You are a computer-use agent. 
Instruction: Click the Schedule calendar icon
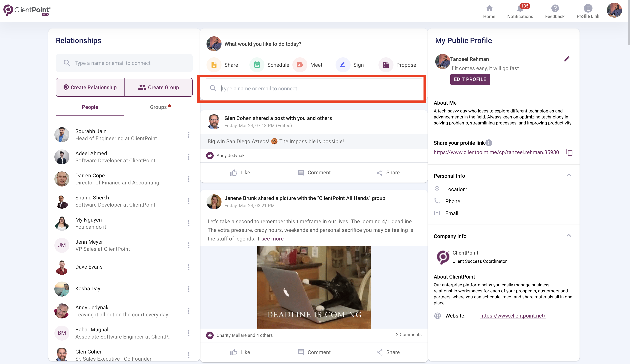pyautogui.click(x=257, y=65)
